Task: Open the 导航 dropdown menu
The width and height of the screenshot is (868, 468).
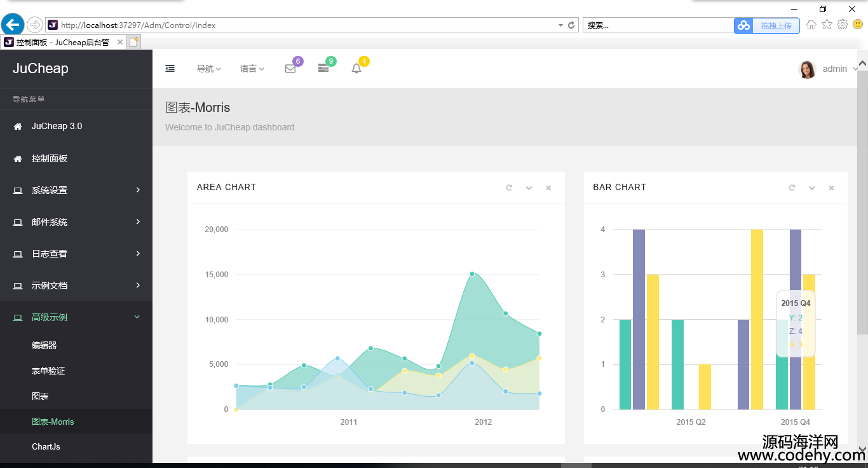Action: (x=208, y=69)
